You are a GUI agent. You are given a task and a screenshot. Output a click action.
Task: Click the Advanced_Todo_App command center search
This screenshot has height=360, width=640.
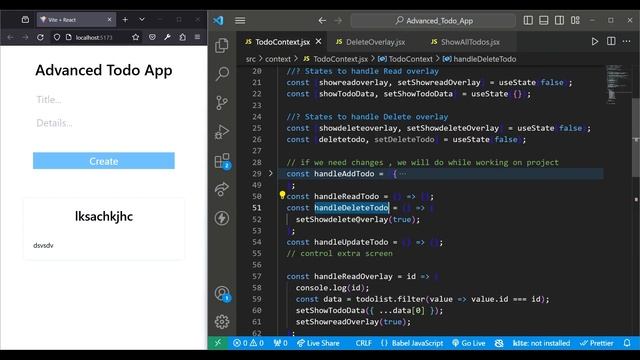[433, 20]
